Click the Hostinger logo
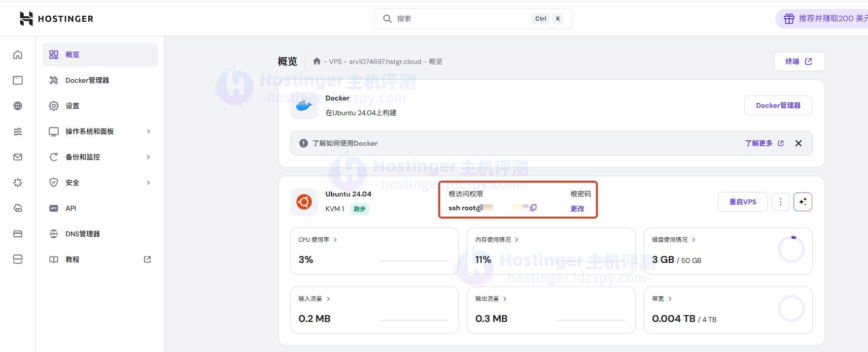 click(56, 19)
